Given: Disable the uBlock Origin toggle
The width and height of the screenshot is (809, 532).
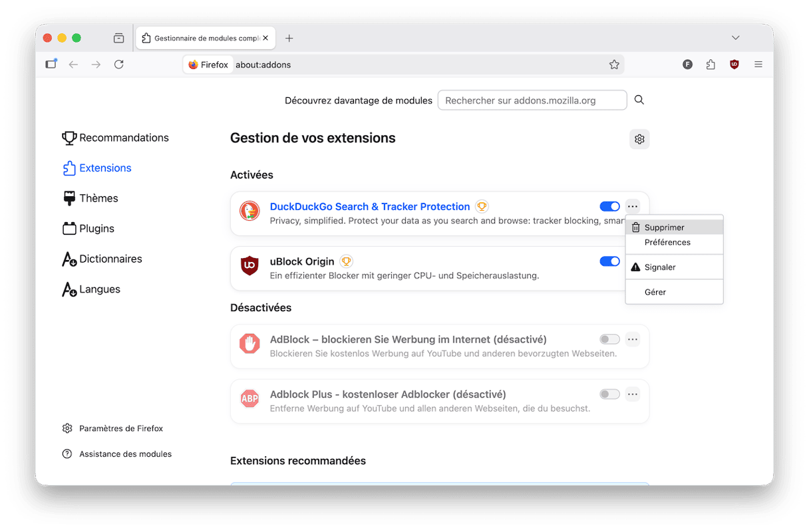Looking at the screenshot, I should coord(609,261).
